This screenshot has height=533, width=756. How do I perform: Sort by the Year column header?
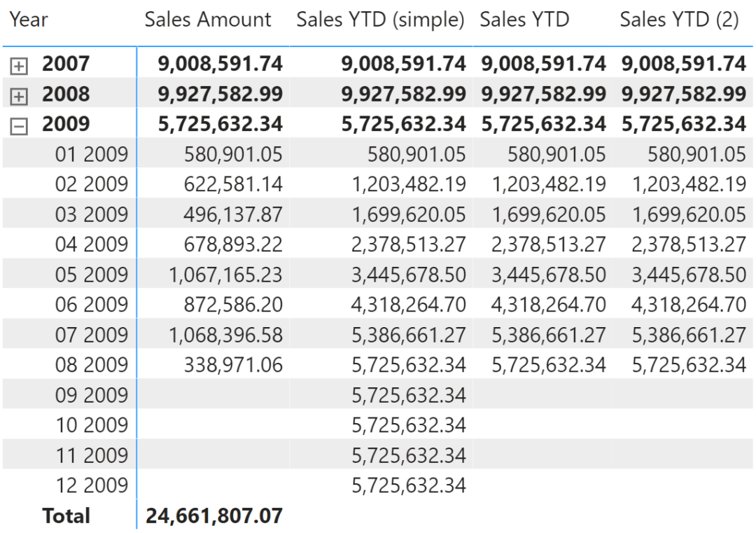[x=29, y=20]
